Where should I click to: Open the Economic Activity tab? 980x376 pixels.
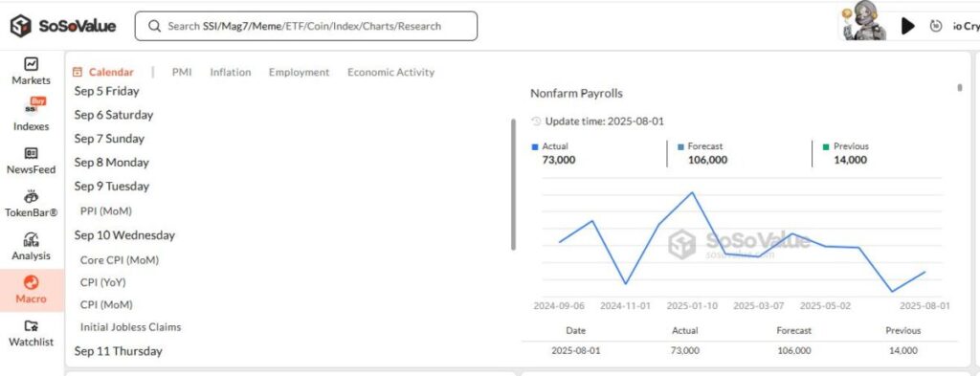coord(390,72)
